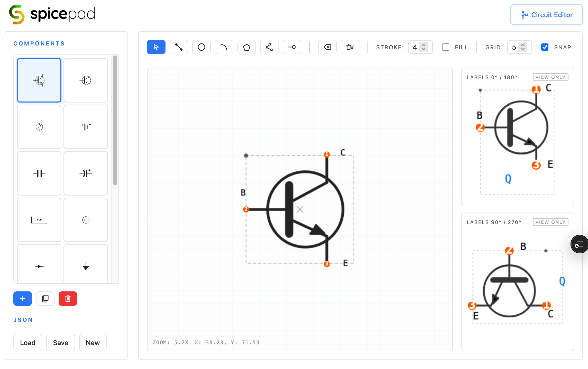Viewport: 588px width, 369px height.
Task: Click the GRID number input field
Action: [519, 47]
